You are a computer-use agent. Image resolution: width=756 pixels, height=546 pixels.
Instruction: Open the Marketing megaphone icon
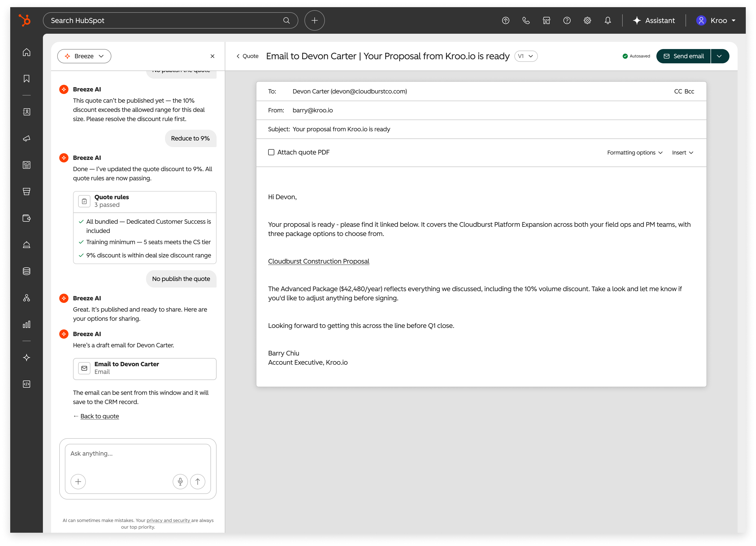pos(27,138)
